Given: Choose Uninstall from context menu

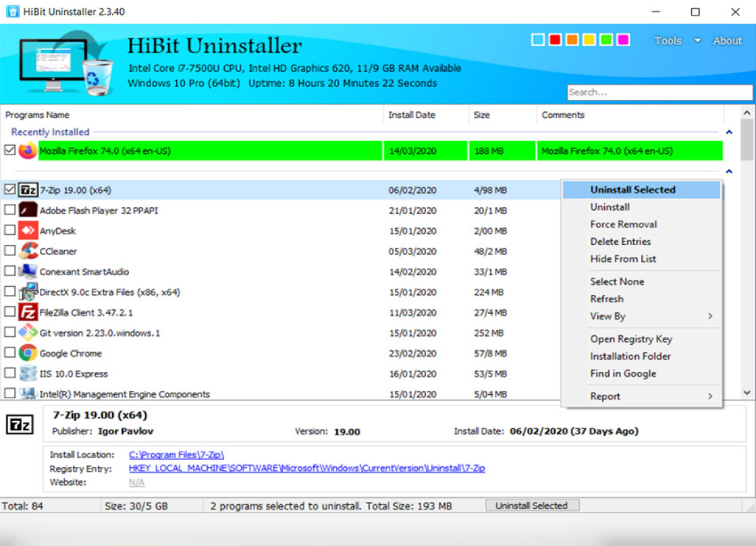Looking at the screenshot, I should pos(642,207).
